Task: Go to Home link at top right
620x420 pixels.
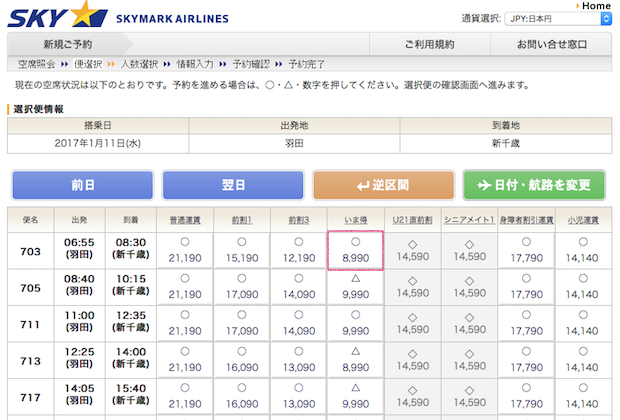Action: [x=596, y=6]
